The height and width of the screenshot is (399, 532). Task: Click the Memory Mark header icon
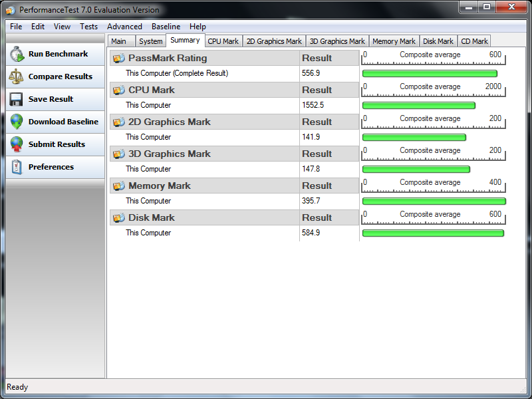tap(119, 186)
